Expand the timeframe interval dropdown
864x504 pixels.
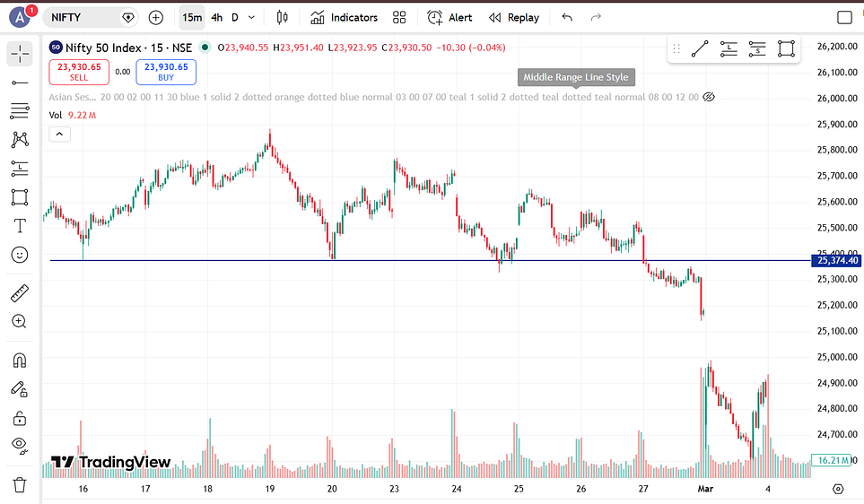pyautogui.click(x=252, y=18)
